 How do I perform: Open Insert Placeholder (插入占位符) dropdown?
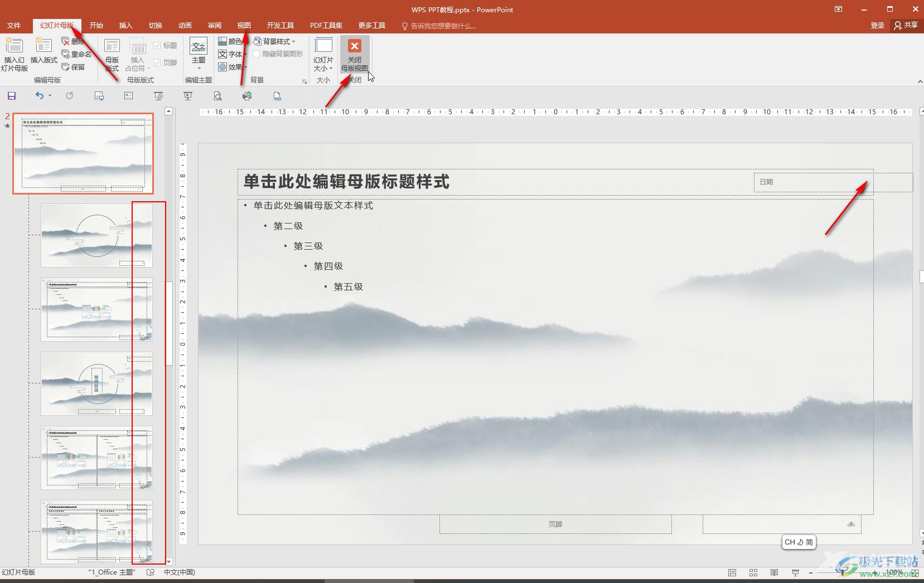point(137,54)
